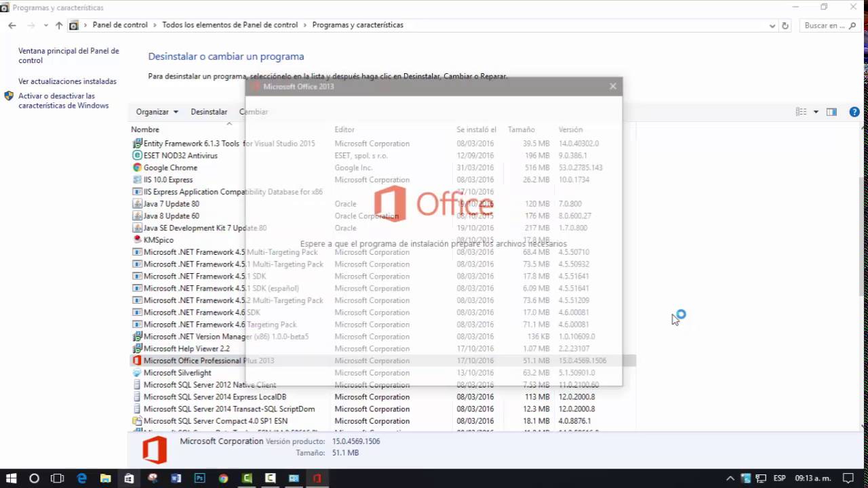Open the Windows Start menu
Viewport: 868px width, 488px height.
11,479
